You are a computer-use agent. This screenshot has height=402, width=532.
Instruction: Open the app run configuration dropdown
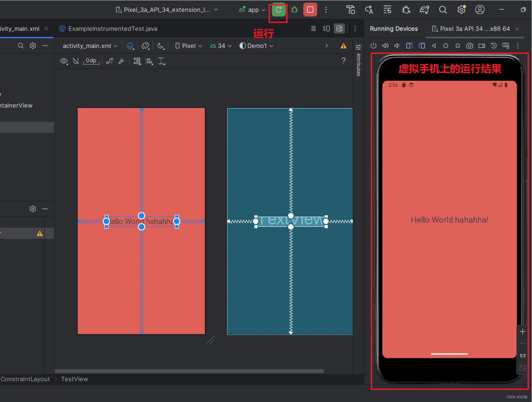tap(252, 10)
